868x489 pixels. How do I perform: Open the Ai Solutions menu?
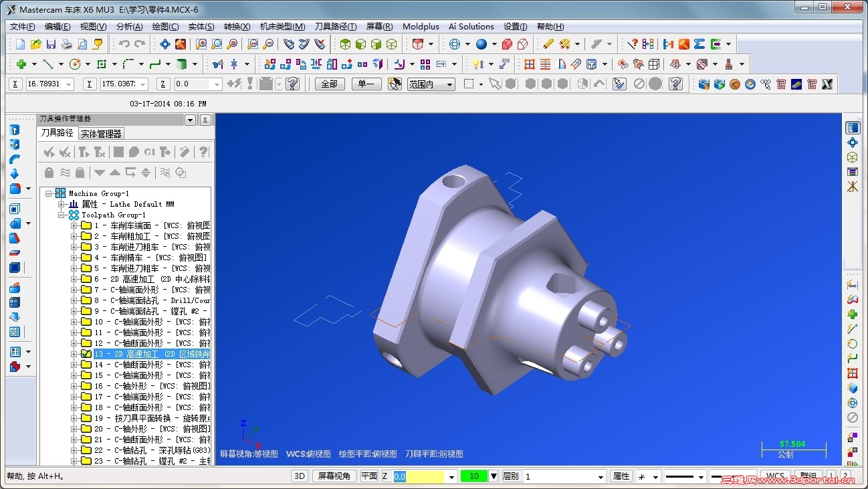tap(471, 27)
